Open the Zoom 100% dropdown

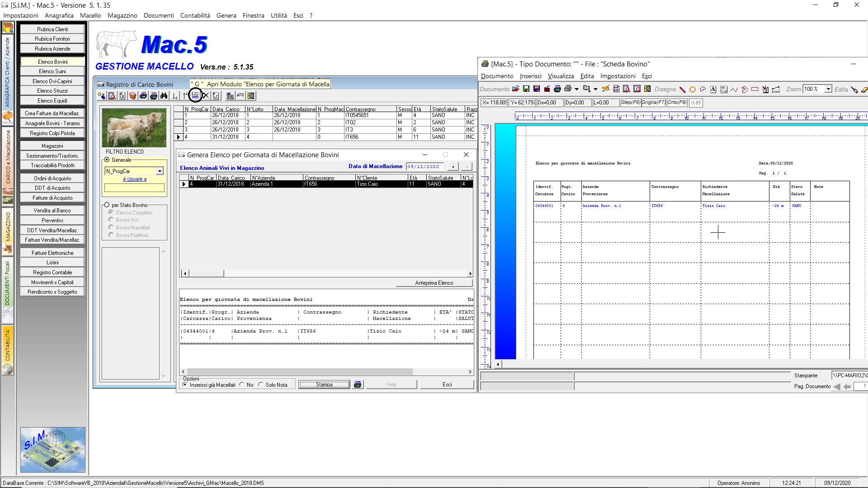click(x=828, y=89)
